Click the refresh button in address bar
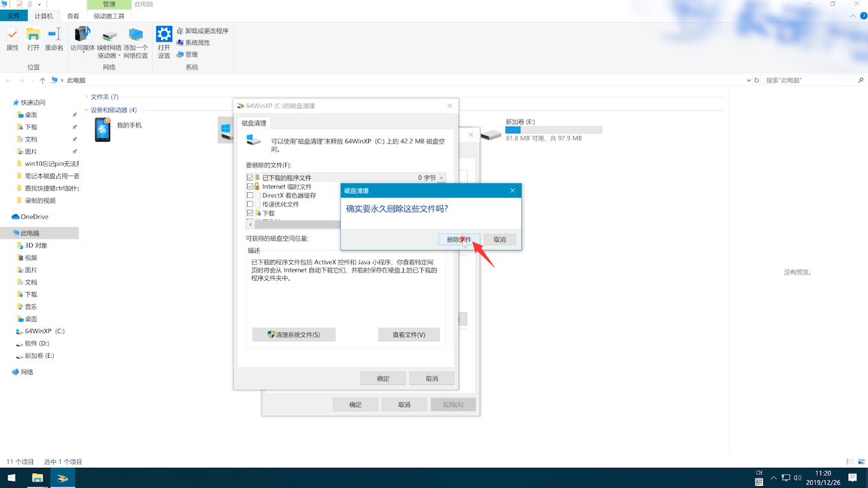The height and width of the screenshot is (488, 868). 757,80
